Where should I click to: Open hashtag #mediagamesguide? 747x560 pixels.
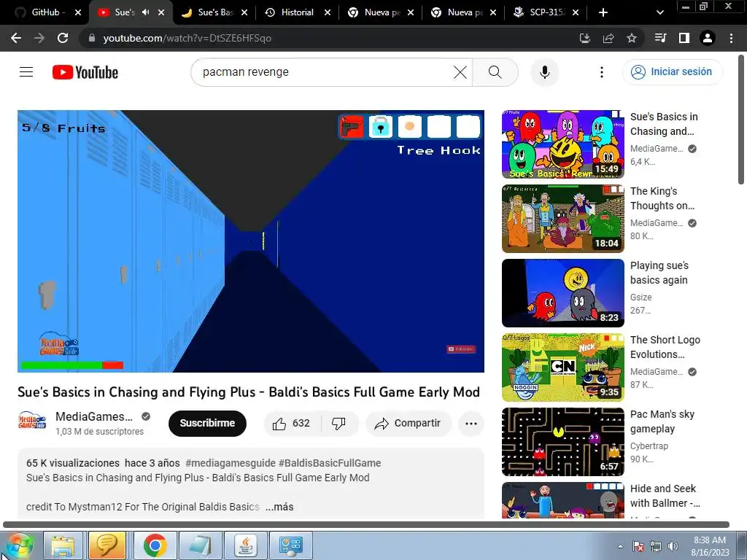pyautogui.click(x=230, y=463)
